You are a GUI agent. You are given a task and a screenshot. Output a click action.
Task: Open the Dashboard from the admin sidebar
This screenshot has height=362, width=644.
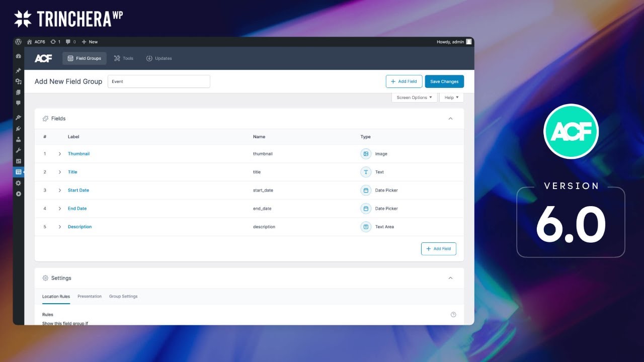pos(19,56)
